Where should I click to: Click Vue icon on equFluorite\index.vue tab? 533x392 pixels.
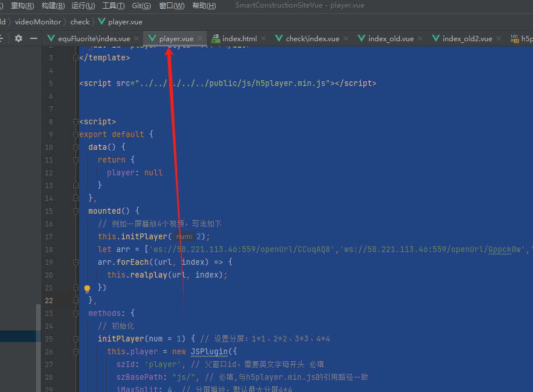pyautogui.click(x=51, y=38)
